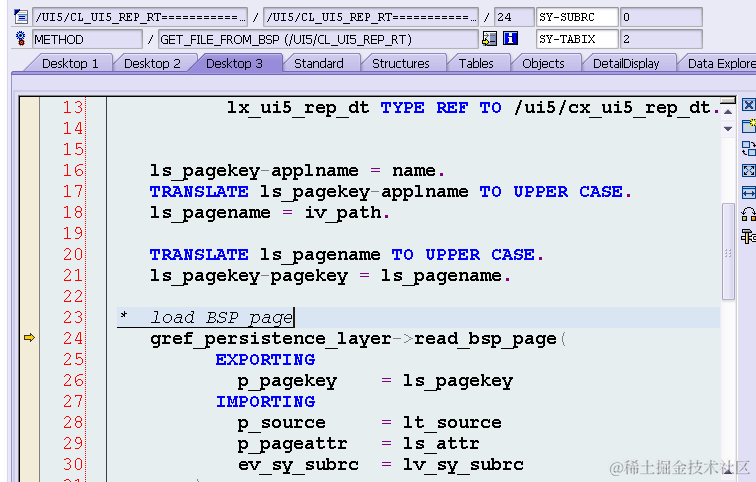Click the yellow current-line arrow at line 24
Screen dimensions: 756x482
pyautogui.click(x=29, y=338)
